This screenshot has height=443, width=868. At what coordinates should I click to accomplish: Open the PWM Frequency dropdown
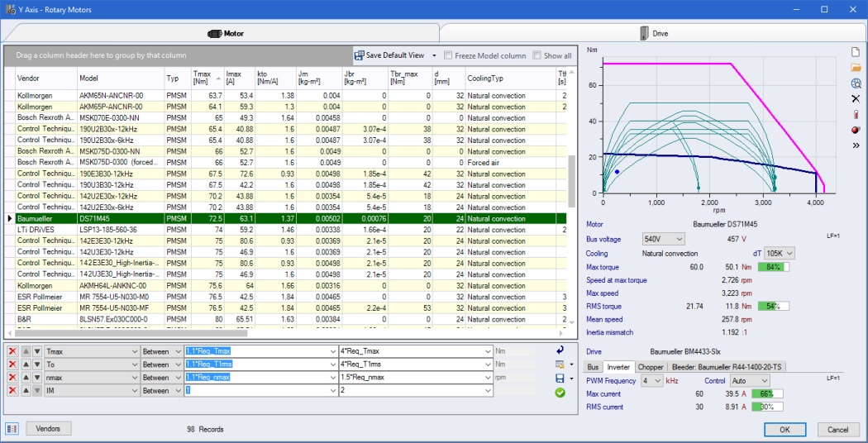652,381
